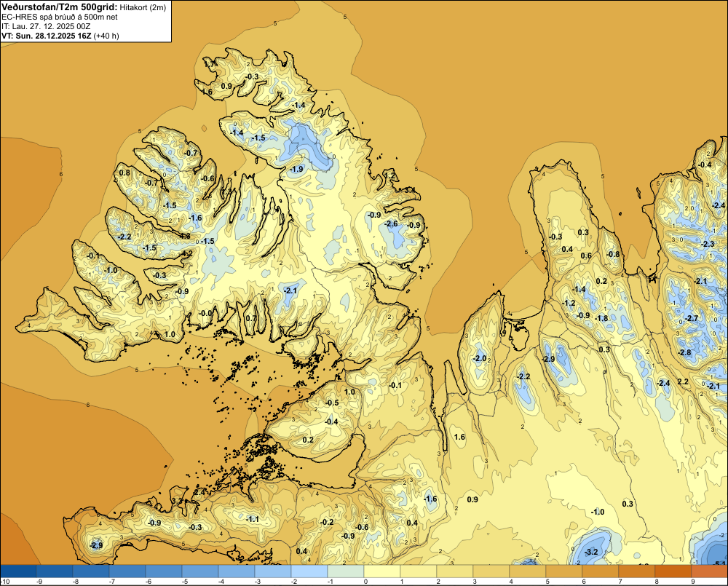The width and height of the screenshot is (728, 586).
Task: Click the "-2.8" temperature value on the map
Action: (684, 352)
